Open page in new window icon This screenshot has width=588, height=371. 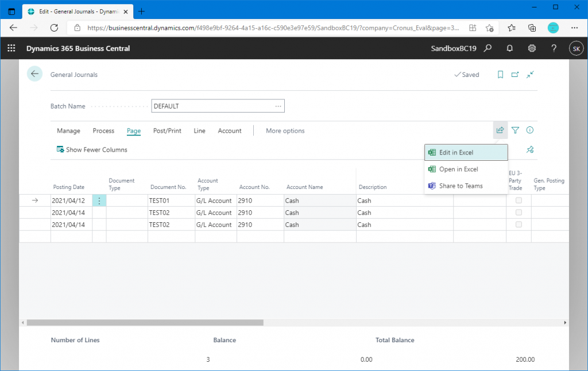(515, 75)
